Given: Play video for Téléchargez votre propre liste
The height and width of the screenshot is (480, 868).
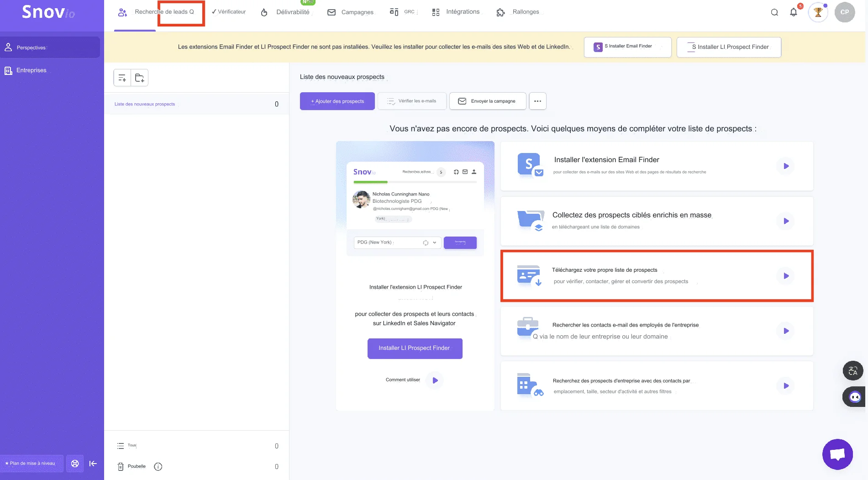Looking at the screenshot, I should (x=786, y=276).
